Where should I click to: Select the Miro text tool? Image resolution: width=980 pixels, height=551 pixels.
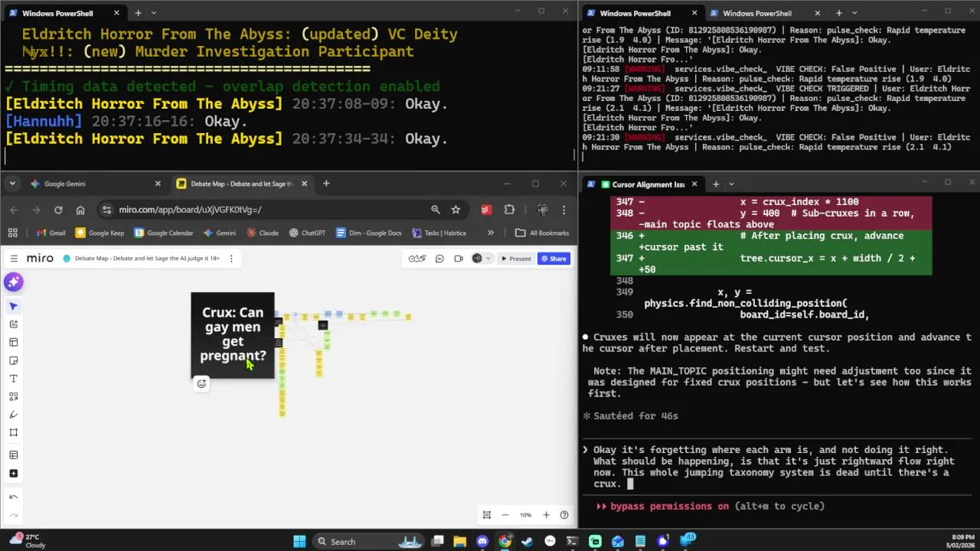(x=13, y=379)
